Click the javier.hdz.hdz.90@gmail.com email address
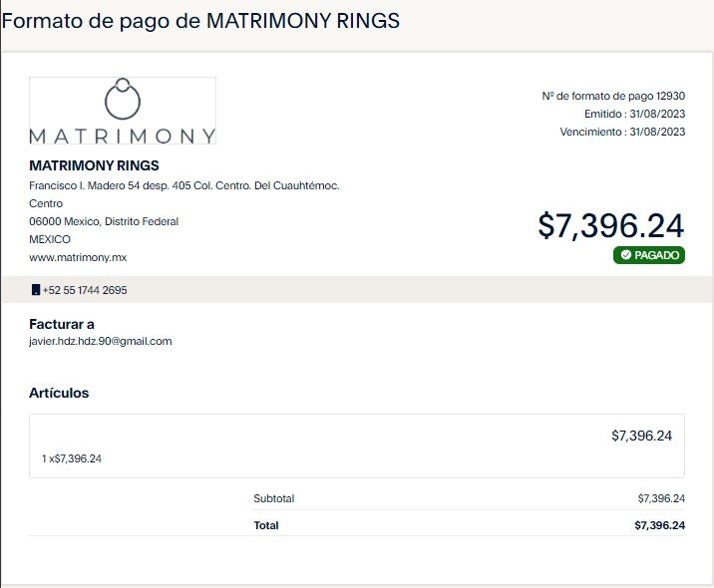The height and width of the screenshot is (588, 714). (101, 341)
